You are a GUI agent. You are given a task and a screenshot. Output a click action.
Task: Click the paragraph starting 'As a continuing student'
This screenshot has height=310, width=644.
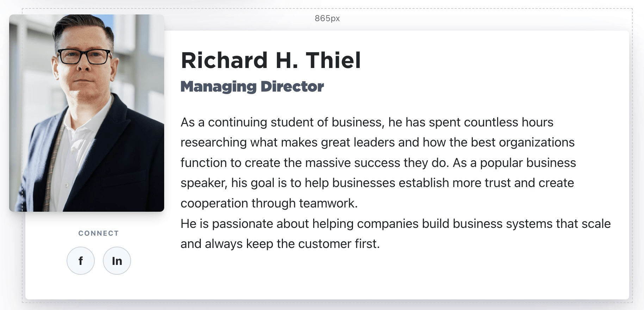[x=378, y=162]
